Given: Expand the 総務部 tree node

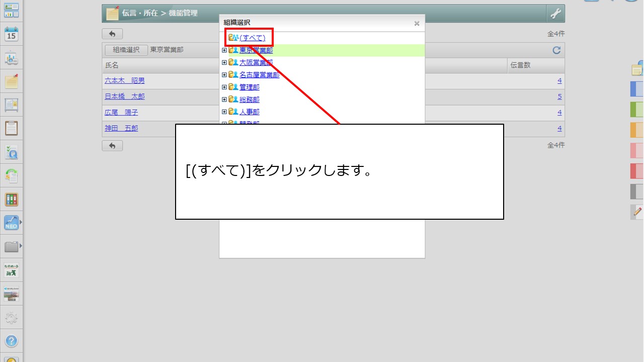Looking at the screenshot, I should pos(224,100).
